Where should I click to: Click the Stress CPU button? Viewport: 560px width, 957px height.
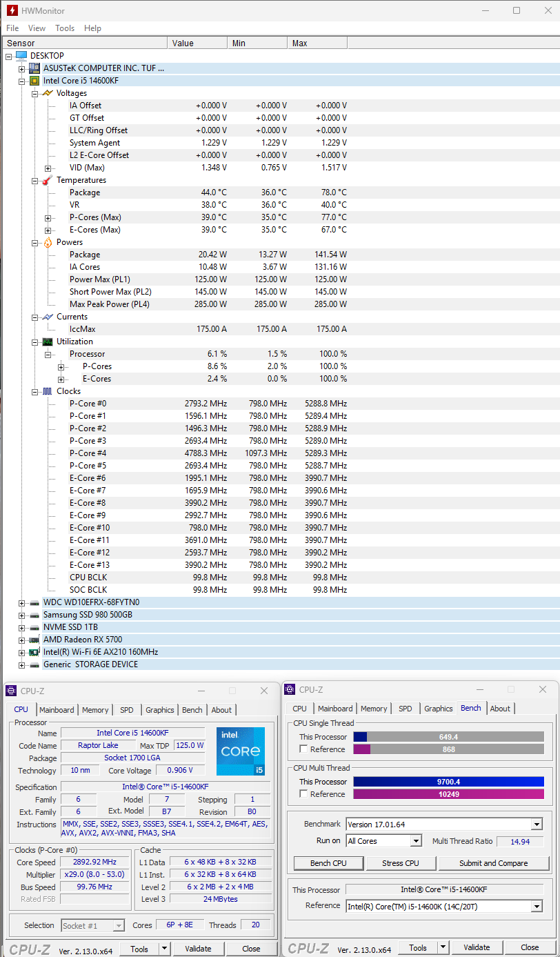(401, 863)
